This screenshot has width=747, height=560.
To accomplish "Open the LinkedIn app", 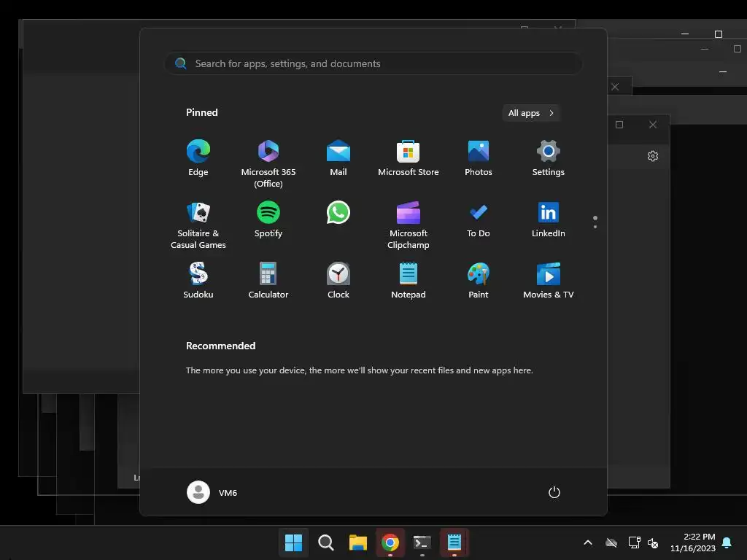I will point(549,219).
